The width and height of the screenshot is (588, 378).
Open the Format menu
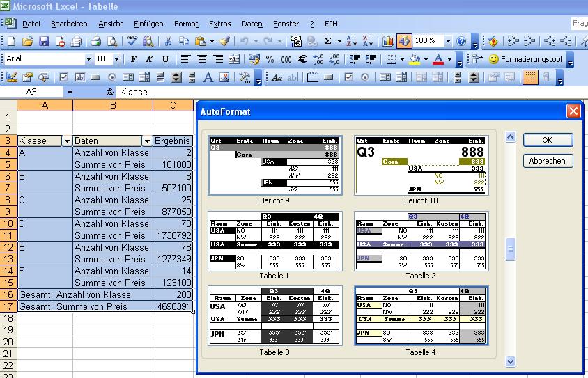(186, 24)
